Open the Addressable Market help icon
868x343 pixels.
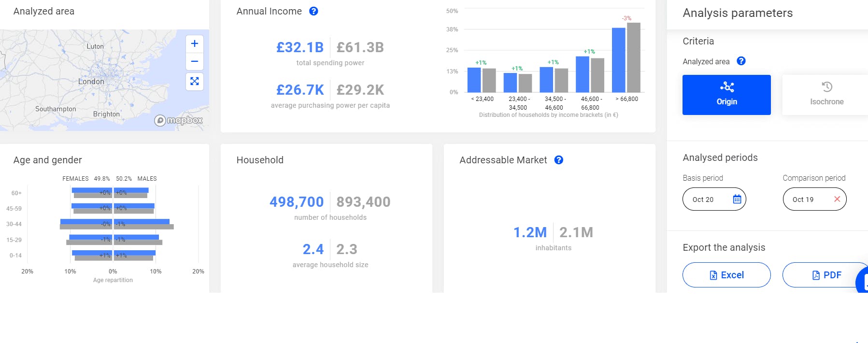(558, 160)
